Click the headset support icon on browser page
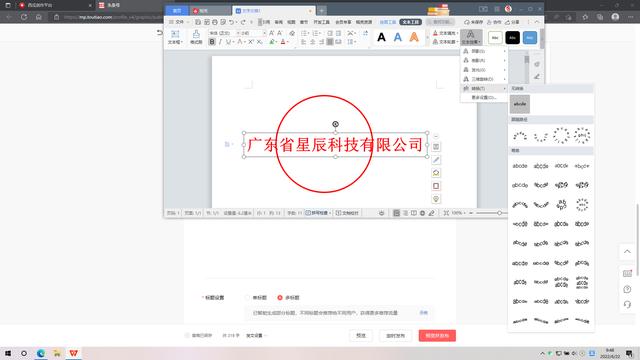The width and height of the screenshot is (640, 360). [627, 304]
